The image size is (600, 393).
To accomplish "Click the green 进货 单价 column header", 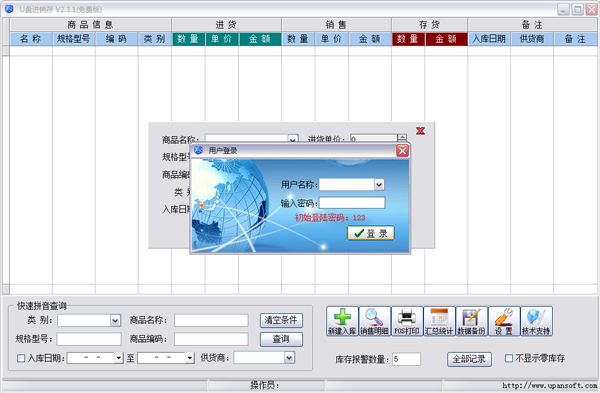I will 222,39.
